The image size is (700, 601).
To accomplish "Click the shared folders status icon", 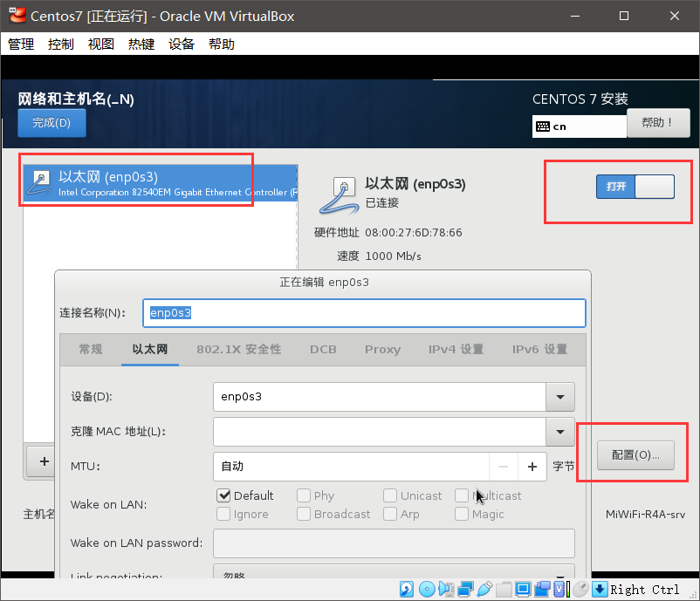I will tap(504, 590).
